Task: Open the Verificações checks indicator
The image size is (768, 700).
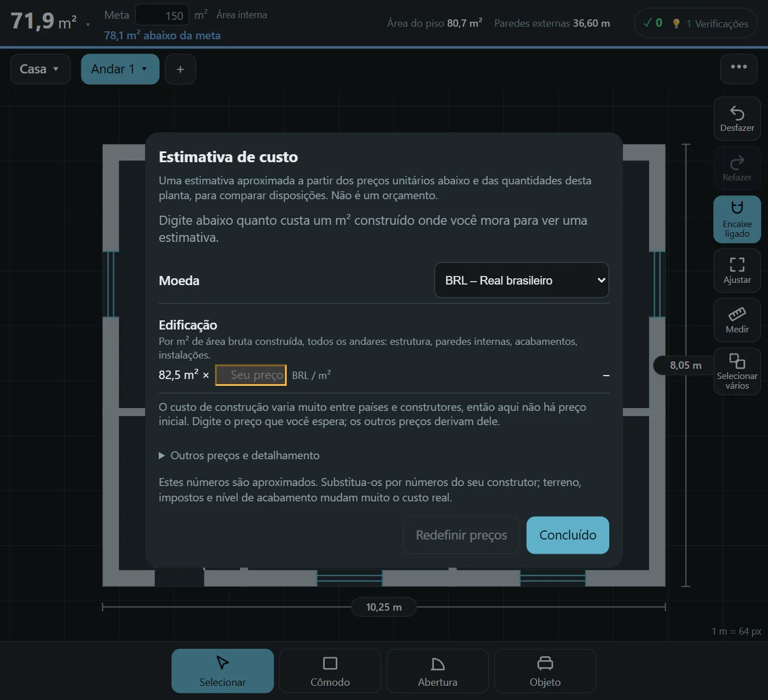Action: point(696,23)
